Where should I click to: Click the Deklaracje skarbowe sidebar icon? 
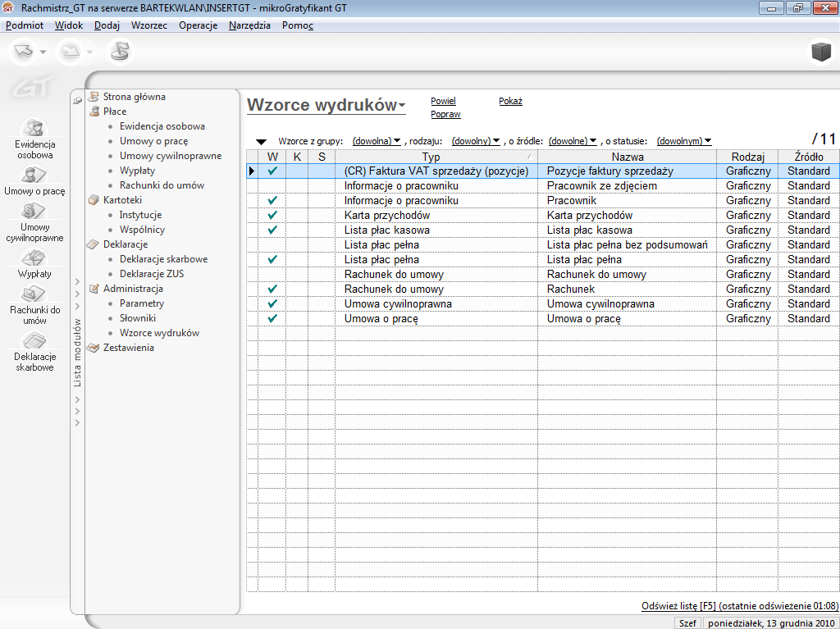34,340
